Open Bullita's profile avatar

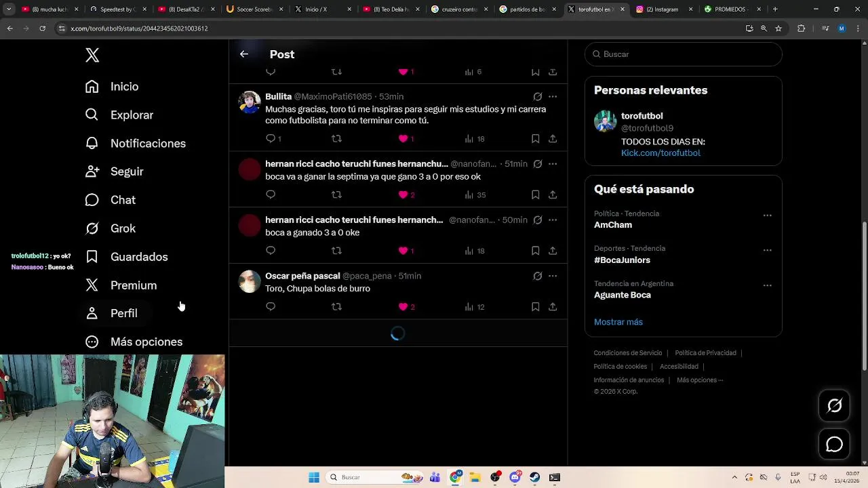click(x=250, y=102)
